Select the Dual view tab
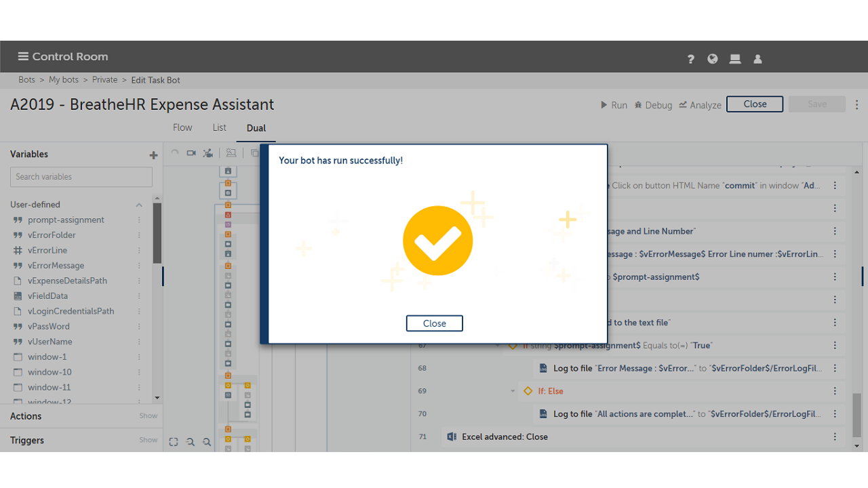 (256, 128)
